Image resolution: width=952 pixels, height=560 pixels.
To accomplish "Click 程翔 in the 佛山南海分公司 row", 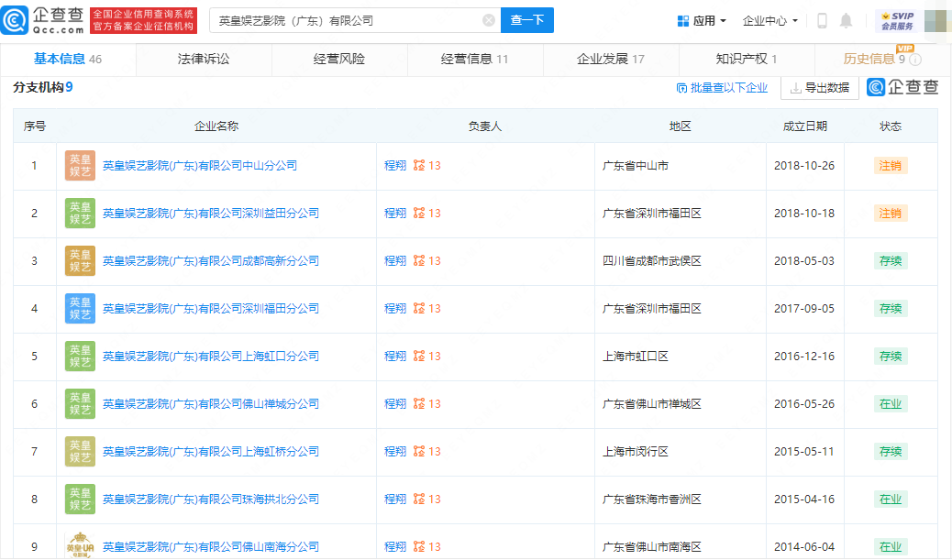I will point(395,546).
